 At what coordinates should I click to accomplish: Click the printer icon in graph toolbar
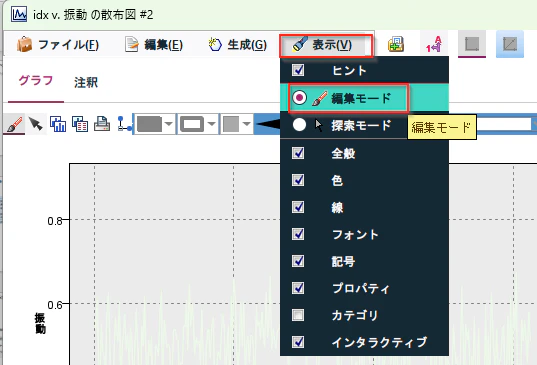click(x=102, y=124)
